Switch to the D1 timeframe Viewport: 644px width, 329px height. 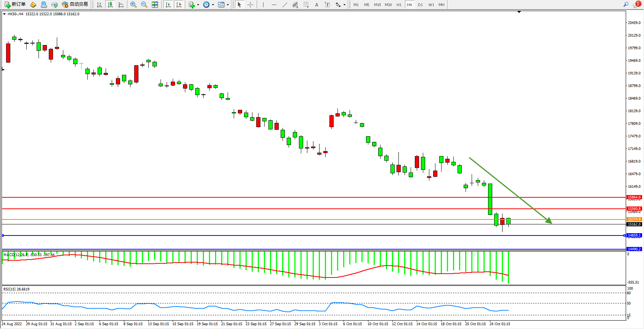click(x=420, y=5)
